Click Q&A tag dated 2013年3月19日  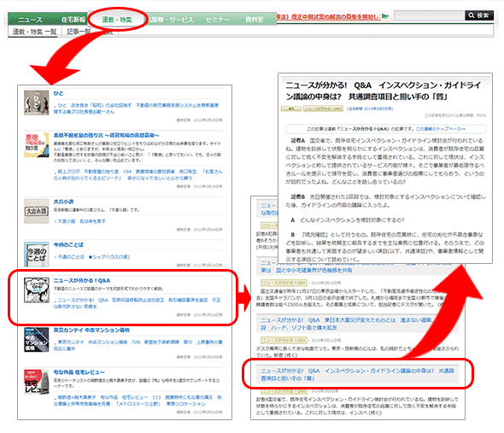[284, 283]
